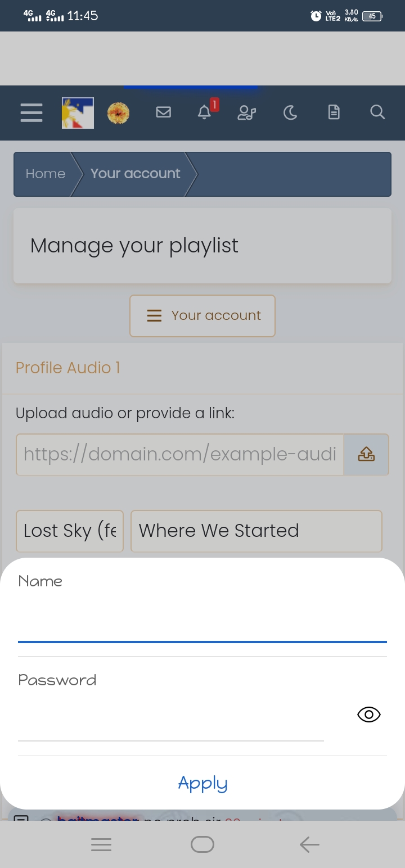
Task: Open the hamburger navigation menu
Action: pos(31,112)
